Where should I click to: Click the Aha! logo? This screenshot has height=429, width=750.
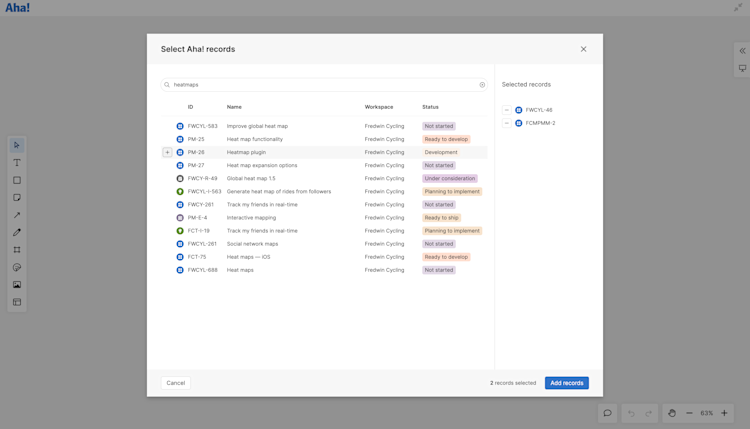click(x=17, y=8)
